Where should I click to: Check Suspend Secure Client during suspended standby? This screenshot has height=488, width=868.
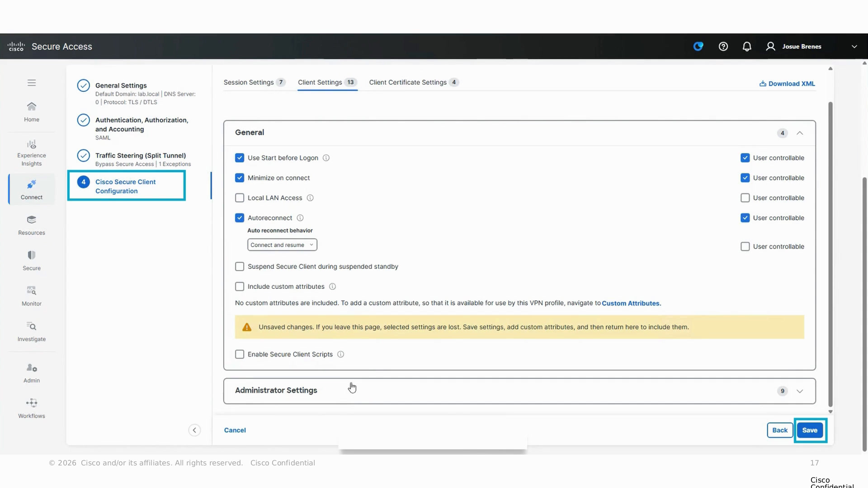[x=240, y=267]
